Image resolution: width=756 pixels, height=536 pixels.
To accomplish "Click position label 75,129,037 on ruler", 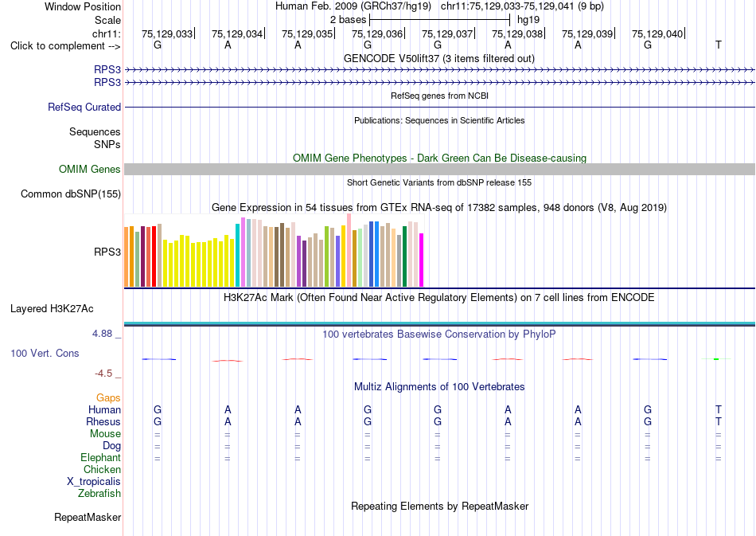I will point(447,33).
